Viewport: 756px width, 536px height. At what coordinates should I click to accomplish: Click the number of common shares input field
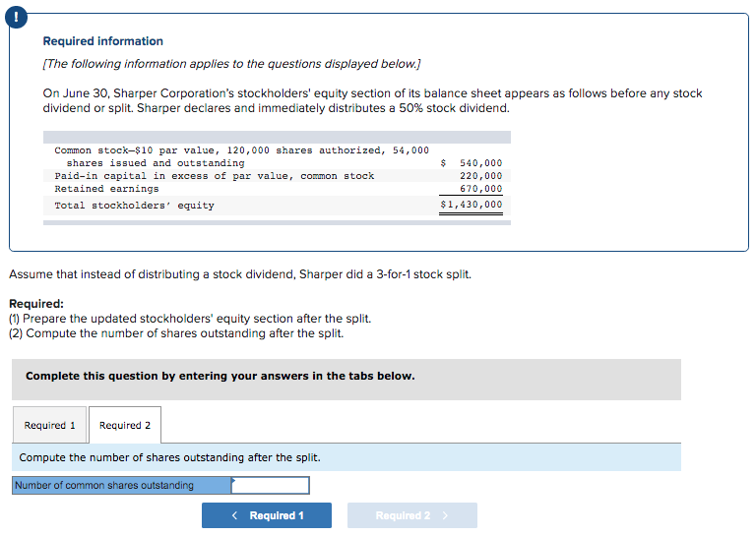270,485
